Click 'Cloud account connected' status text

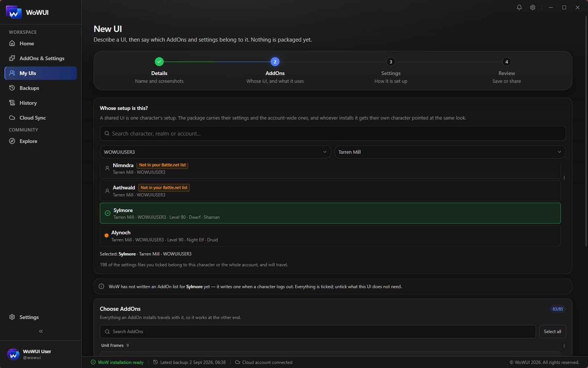click(x=267, y=362)
